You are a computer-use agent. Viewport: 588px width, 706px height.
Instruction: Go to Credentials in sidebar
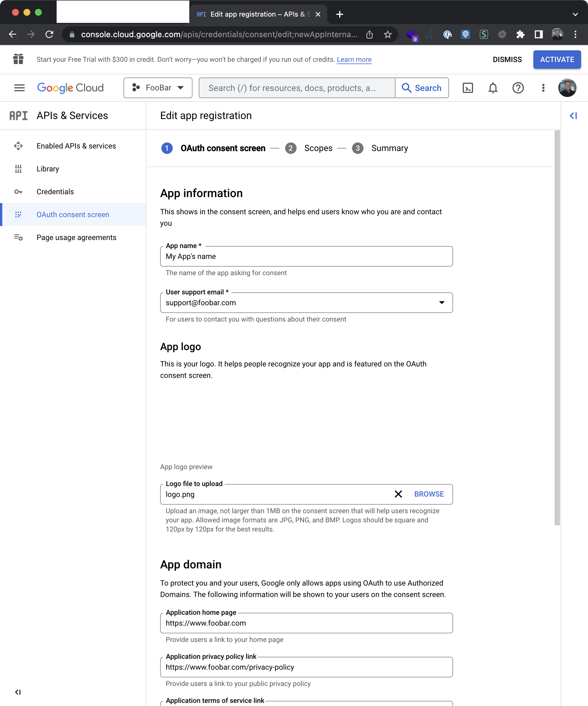click(x=55, y=192)
